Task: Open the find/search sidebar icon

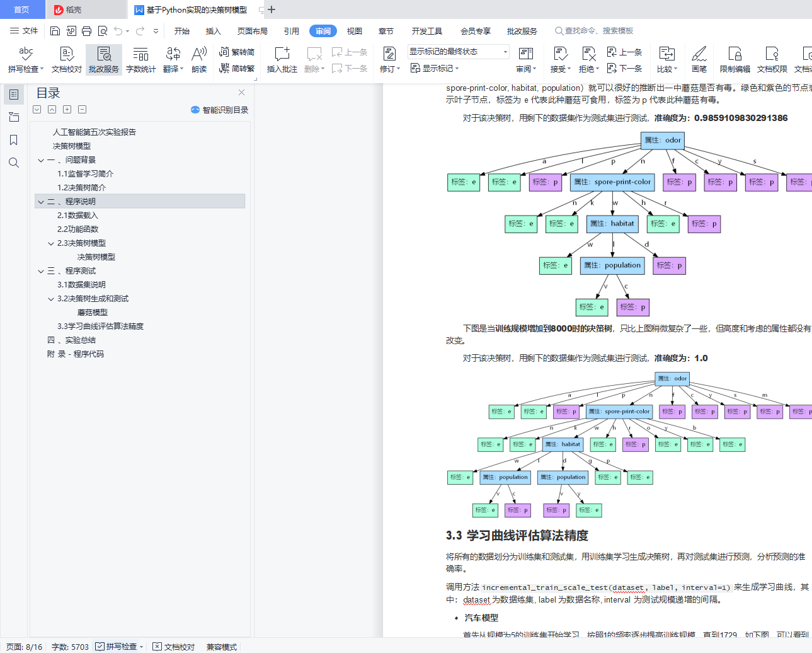Action: pyautogui.click(x=14, y=163)
